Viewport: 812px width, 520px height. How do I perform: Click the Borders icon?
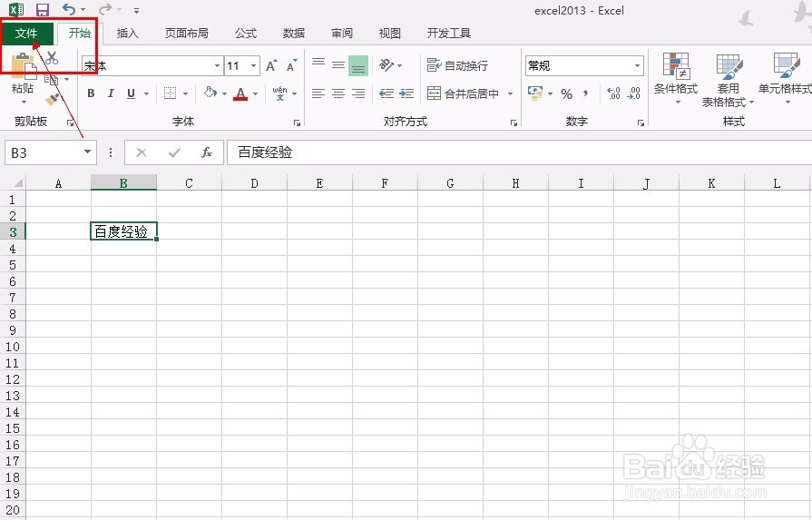tap(170, 93)
